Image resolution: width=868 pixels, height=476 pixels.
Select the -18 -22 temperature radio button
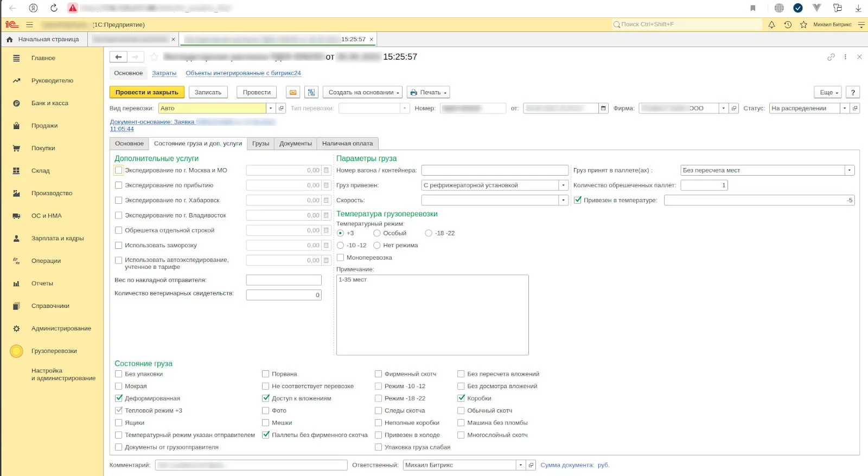click(429, 233)
